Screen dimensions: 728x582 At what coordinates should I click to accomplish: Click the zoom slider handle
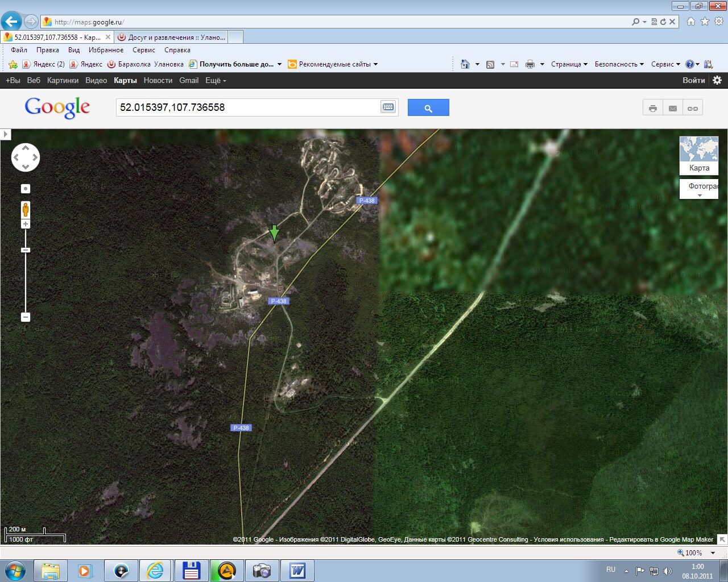(x=26, y=250)
